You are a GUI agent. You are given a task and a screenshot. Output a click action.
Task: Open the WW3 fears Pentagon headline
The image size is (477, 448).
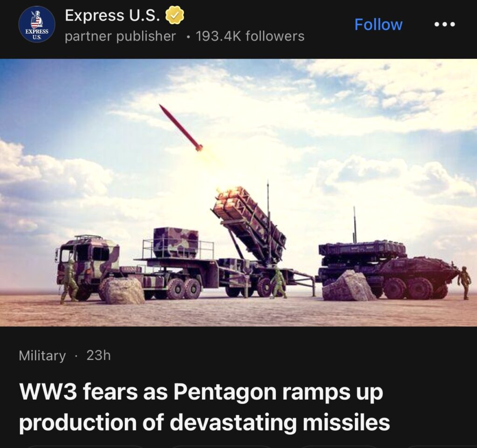pyautogui.click(x=204, y=407)
